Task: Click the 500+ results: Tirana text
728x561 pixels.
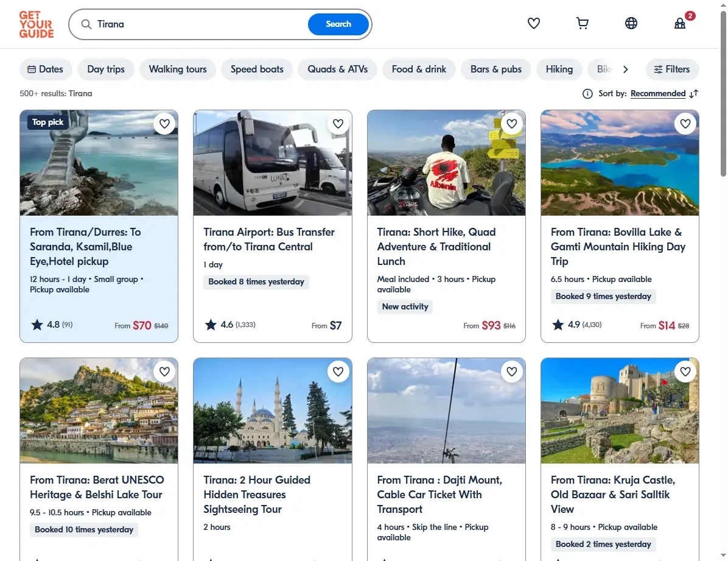Action: 56,93
